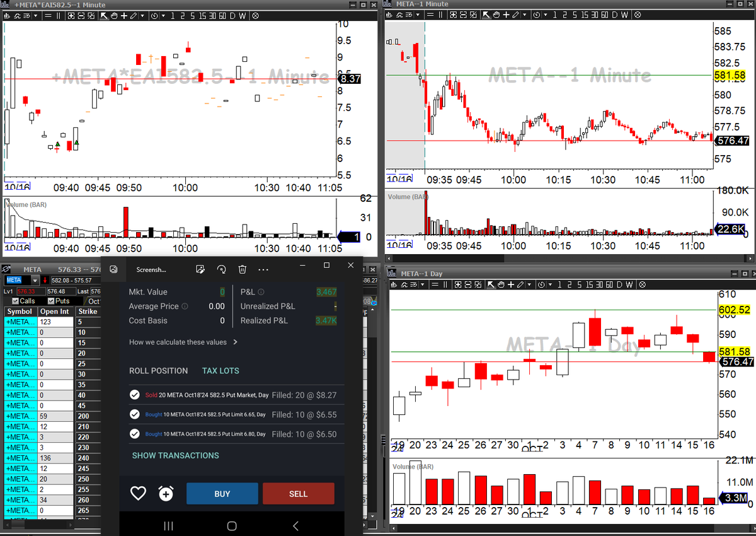Click right scroll arrow under META 1 Minute chart
Screen dimensions: 756x536
pyautogui.click(x=750, y=258)
